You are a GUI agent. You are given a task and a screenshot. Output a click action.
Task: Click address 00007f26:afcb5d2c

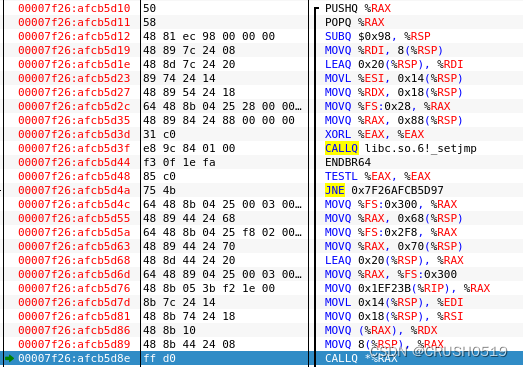74,106
